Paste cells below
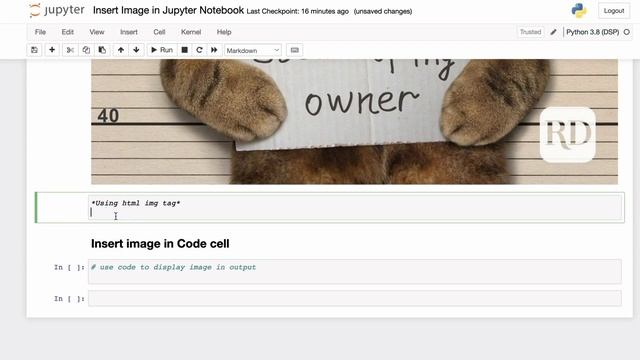640x360 pixels. pyautogui.click(x=102, y=50)
